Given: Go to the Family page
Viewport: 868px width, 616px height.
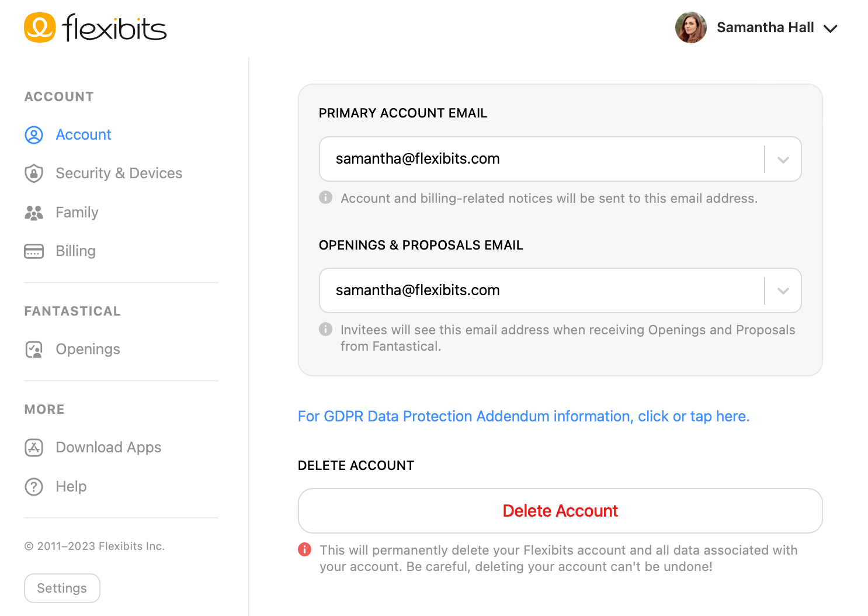Looking at the screenshot, I should pos(77,212).
